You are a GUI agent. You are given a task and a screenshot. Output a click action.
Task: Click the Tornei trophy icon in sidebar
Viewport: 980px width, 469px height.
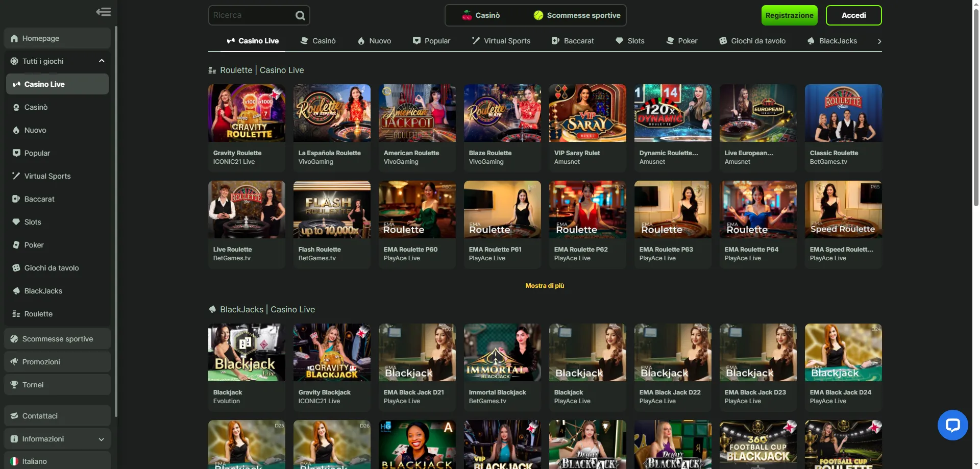coord(14,385)
